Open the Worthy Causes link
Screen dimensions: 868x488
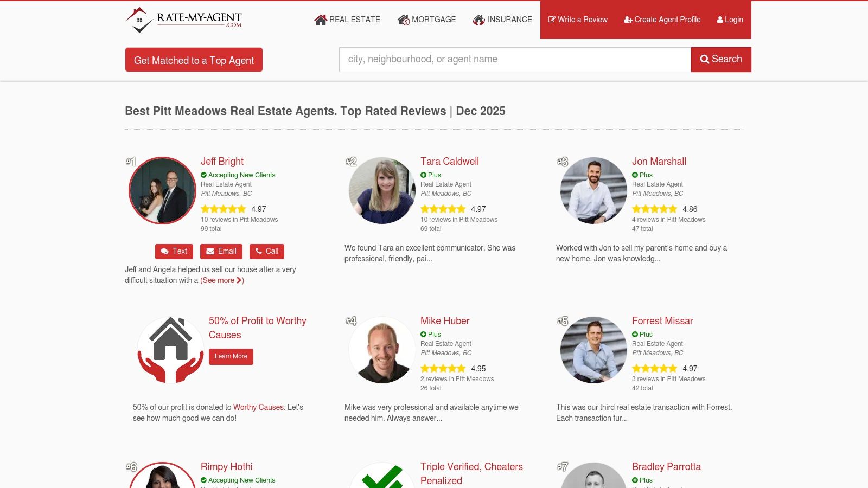click(x=258, y=407)
